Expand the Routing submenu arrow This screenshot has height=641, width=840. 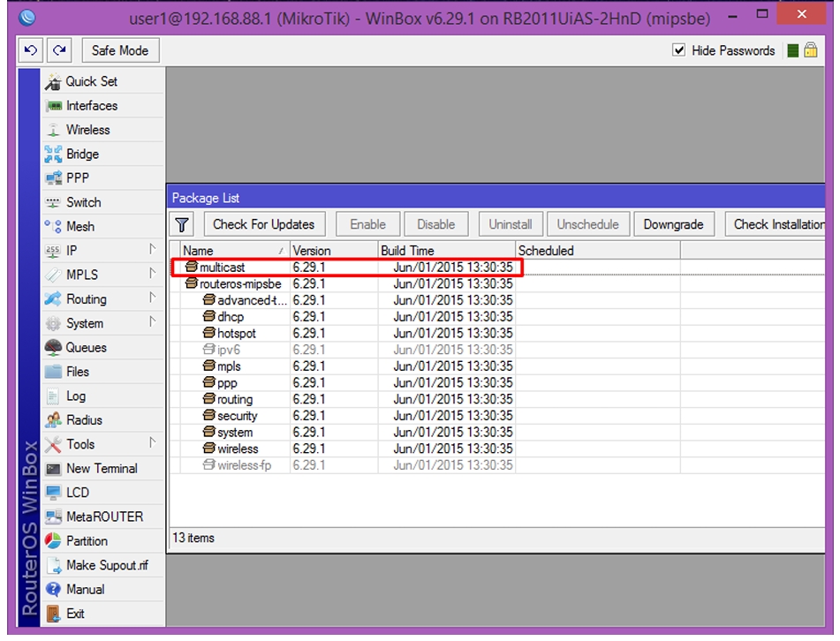pyautogui.click(x=153, y=298)
